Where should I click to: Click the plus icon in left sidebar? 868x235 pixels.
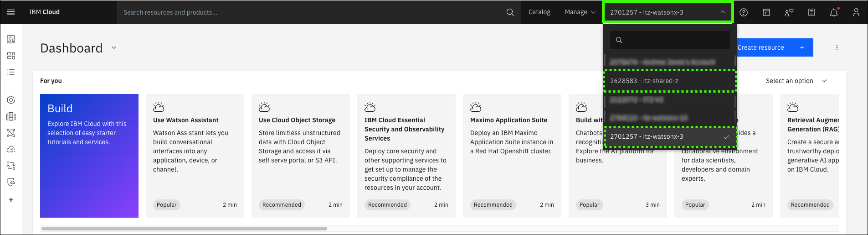pyautogui.click(x=11, y=200)
